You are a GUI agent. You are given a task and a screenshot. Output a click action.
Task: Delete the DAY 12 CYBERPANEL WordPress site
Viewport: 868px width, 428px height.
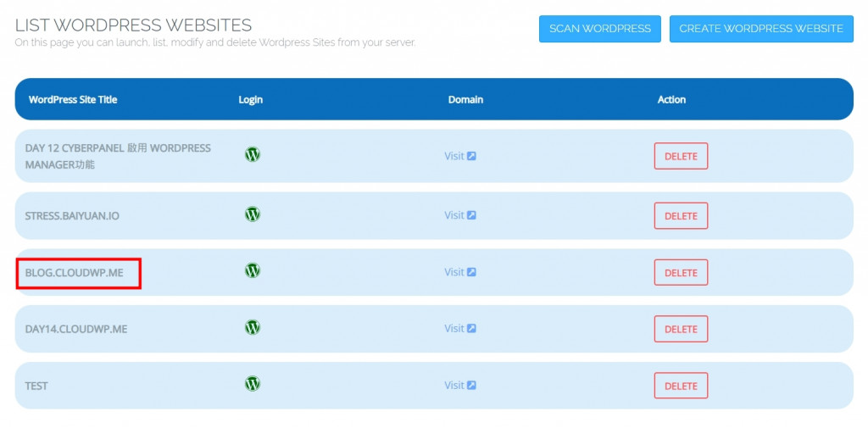point(681,156)
